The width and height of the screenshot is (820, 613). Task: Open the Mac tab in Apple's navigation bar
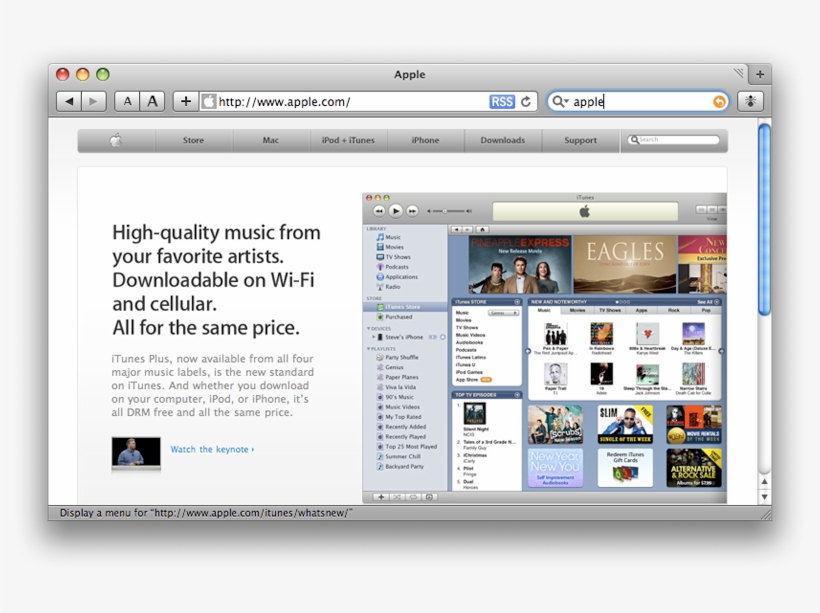pyautogui.click(x=271, y=140)
